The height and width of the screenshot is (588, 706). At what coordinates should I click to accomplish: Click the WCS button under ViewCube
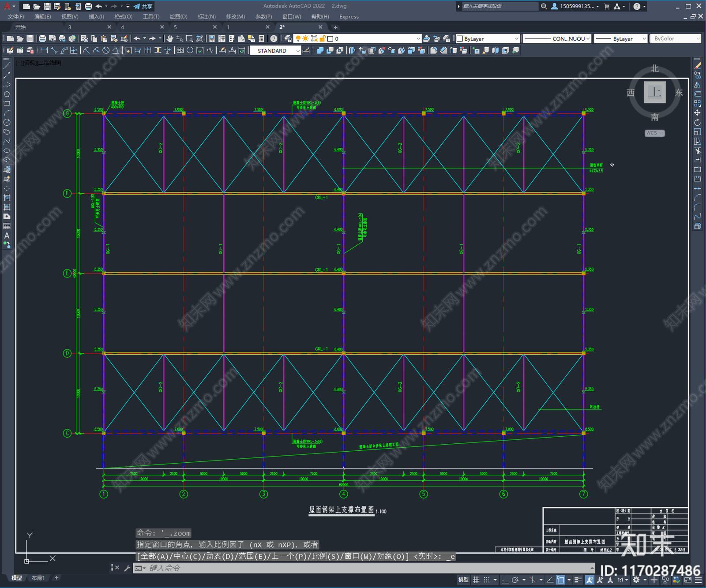[x=654, y=133]
